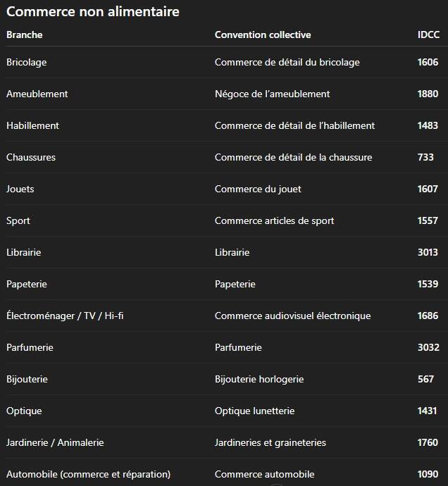Click IDCC number 1606
The width and height of the screenshot is (448, 486).
pyautogui.click(x=428, y=62)
